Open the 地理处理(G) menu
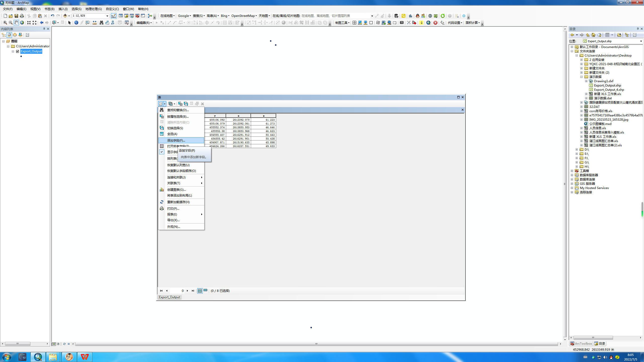 [x=93, y=9]
